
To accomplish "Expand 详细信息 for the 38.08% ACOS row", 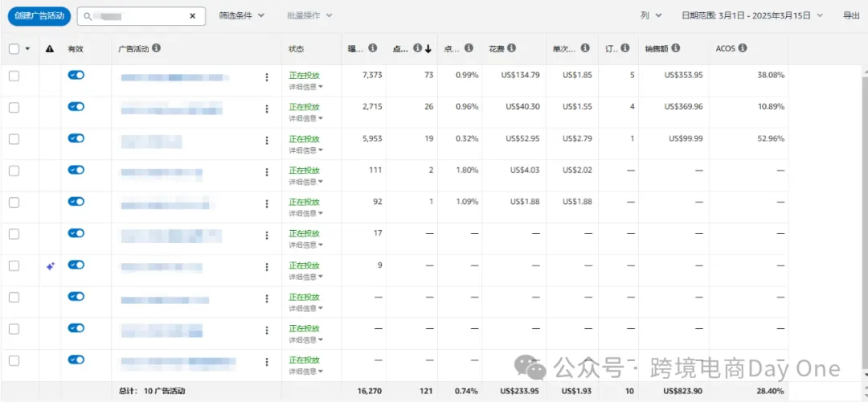I will [x=305, y=87].
